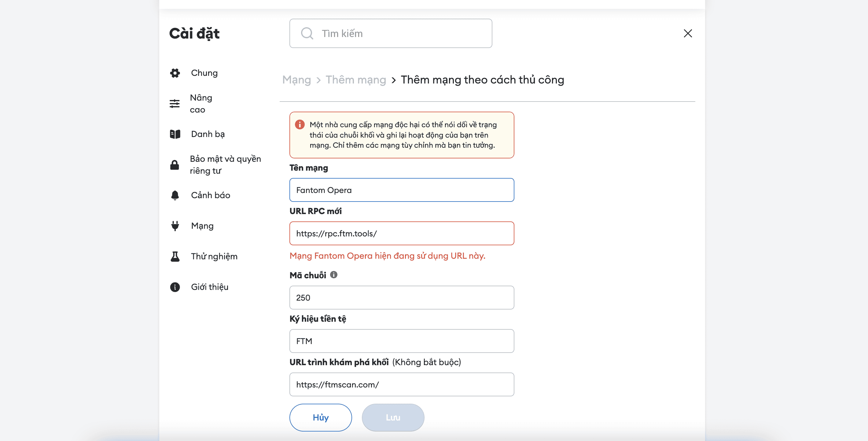Click the plug icon for Mạng

pos(175,226)
